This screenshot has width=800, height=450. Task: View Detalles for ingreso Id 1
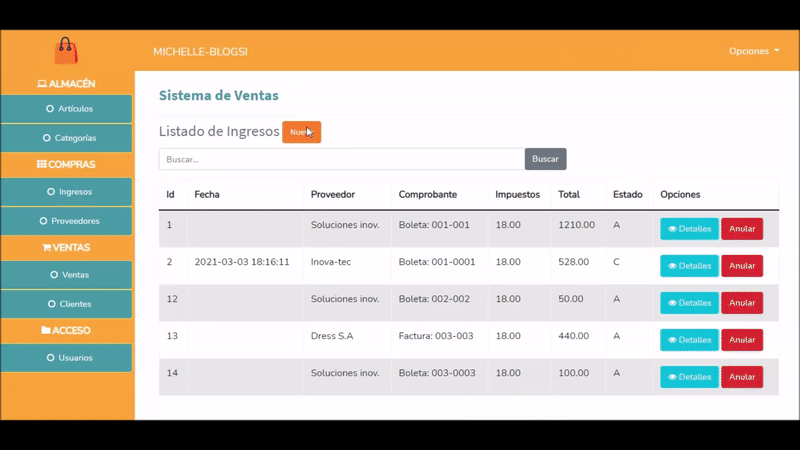pyautogui.click(x=689, y=229)
